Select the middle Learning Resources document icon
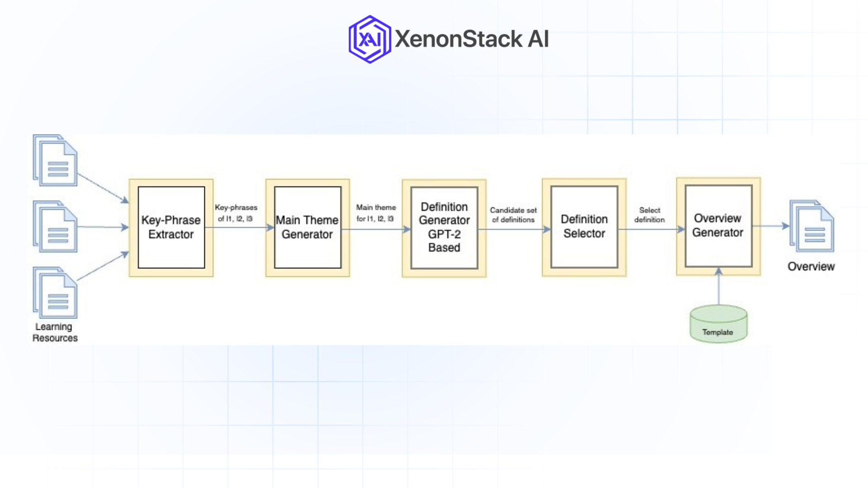 tap(54, 226)
